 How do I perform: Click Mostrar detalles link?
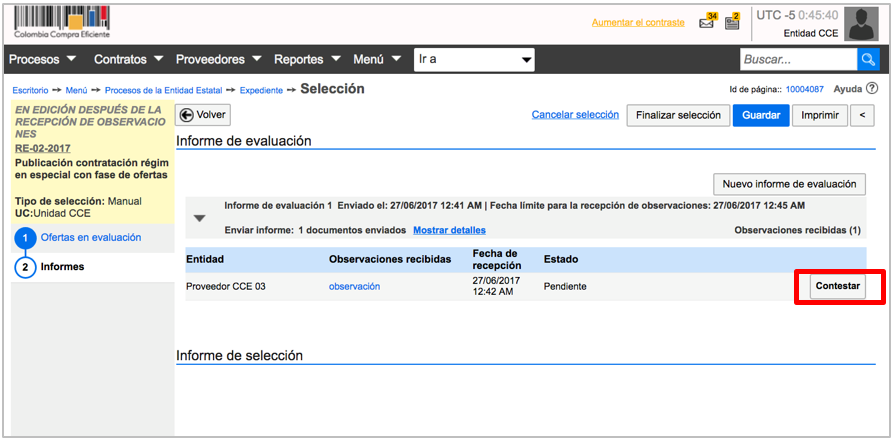tap(449, 231)
